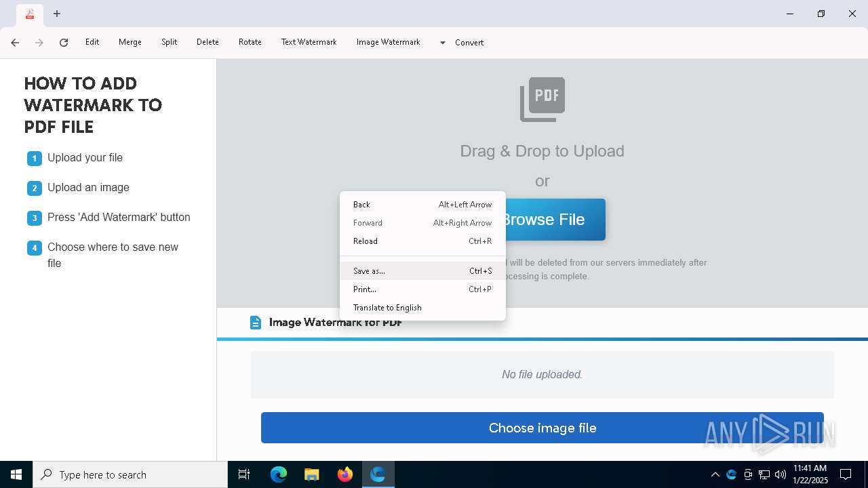868x488 pixels.
Task: Choose Back in the context menu
Action: tap(422, 205)
